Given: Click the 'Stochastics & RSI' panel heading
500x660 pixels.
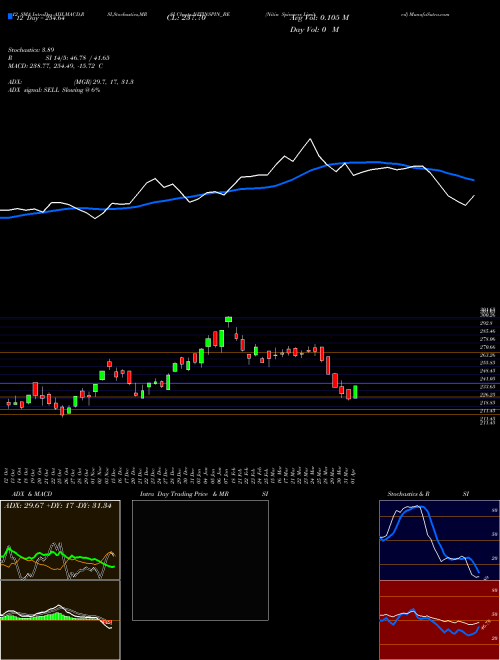Looking at the screenshot, I should pyautogui.click(x=428, y=494).
